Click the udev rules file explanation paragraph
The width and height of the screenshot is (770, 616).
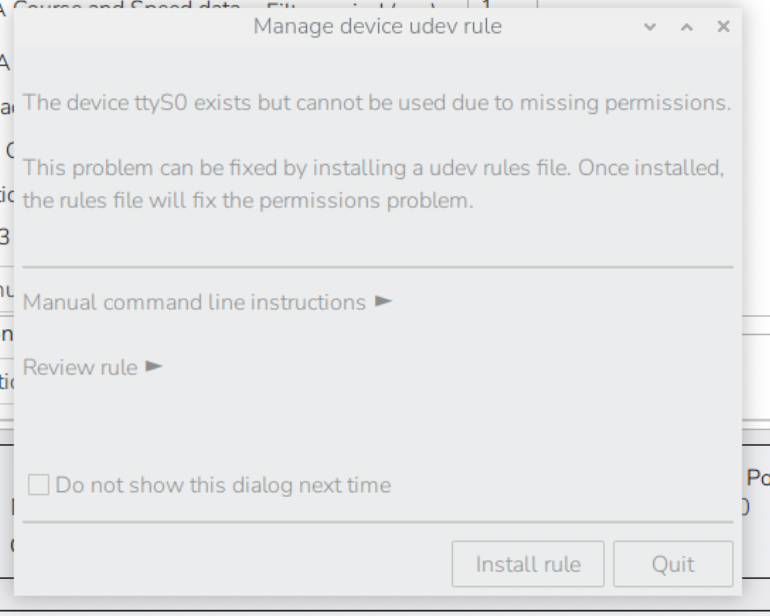pos(372,184)
